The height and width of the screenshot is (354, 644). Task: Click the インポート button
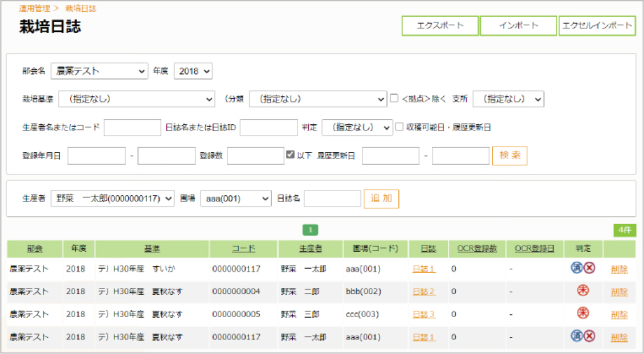(x=519, y=25)
